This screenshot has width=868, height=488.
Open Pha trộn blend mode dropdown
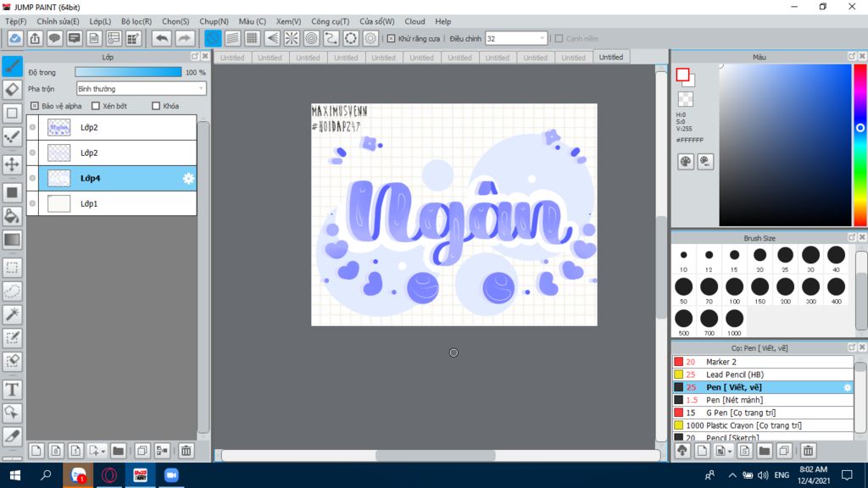click(x=142, y=88)
